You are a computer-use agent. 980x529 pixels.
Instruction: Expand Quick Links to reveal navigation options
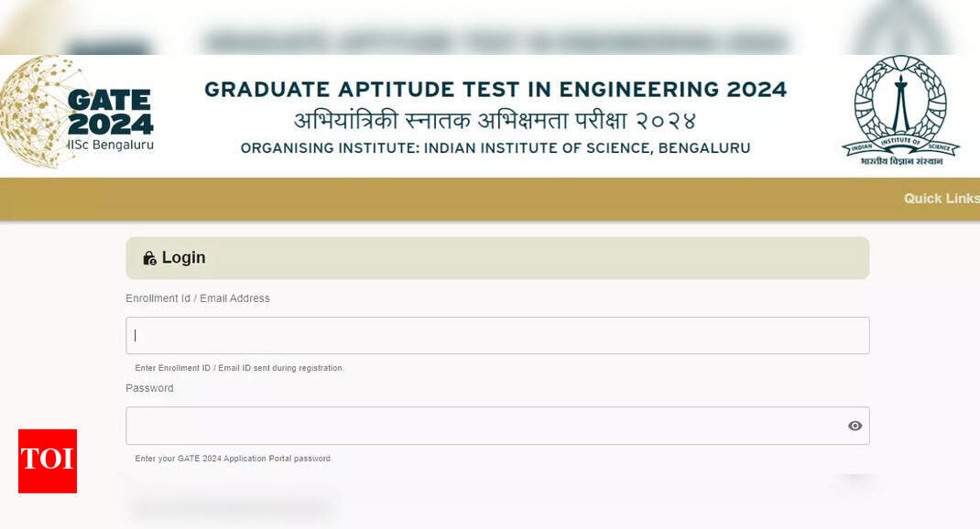942,199
